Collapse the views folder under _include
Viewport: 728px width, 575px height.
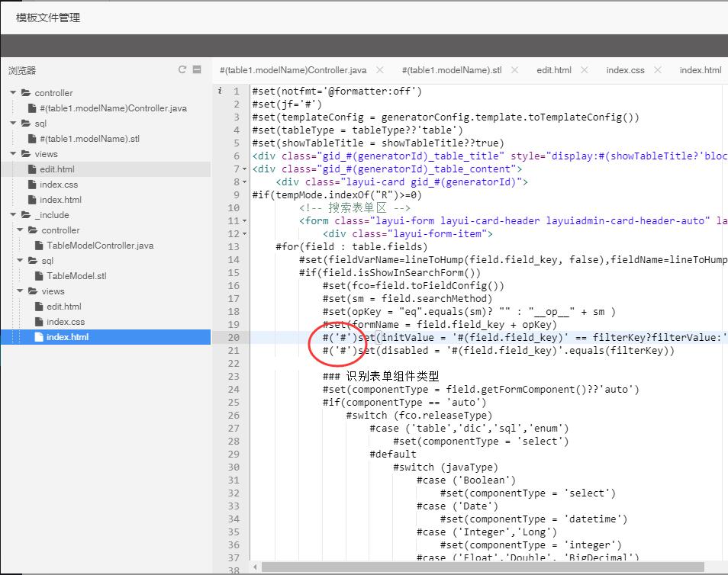click(20, 291)
